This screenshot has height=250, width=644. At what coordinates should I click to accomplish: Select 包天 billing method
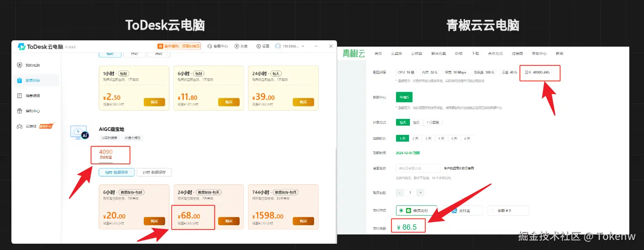403,122
